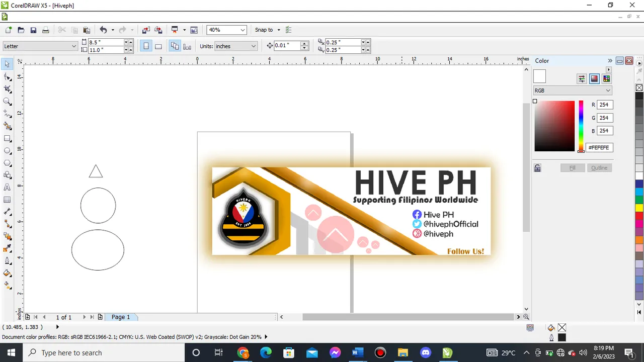Print the document

click(x=45, y=30)
